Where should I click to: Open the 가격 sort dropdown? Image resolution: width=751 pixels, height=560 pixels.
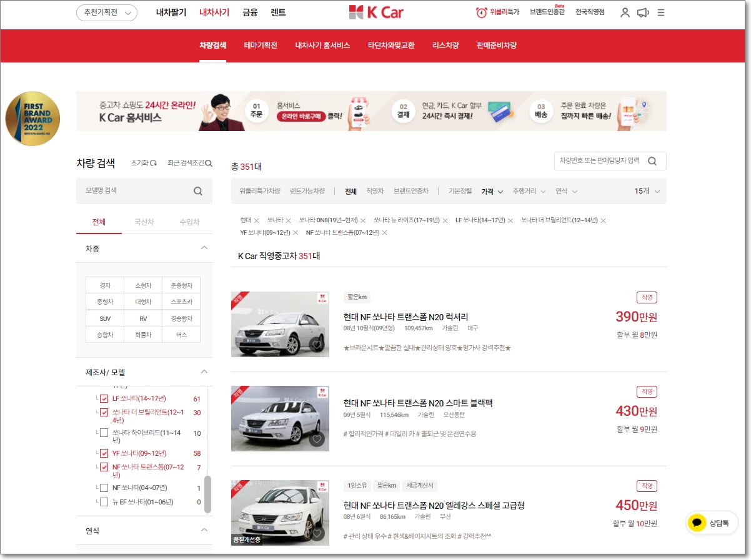tap(492, 191)
